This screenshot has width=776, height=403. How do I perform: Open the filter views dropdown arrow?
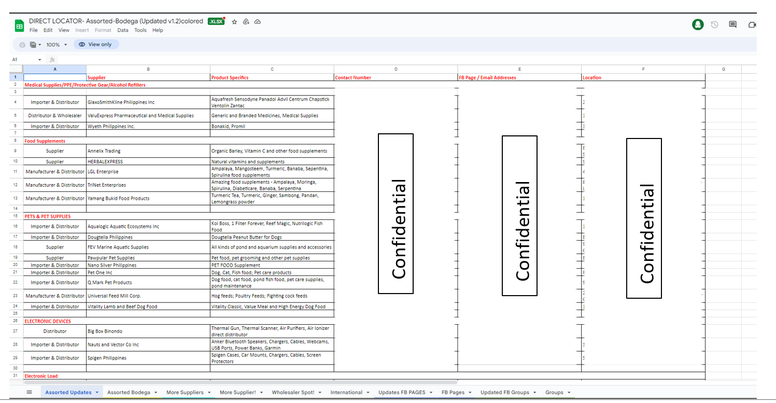[x=40, y=45]
